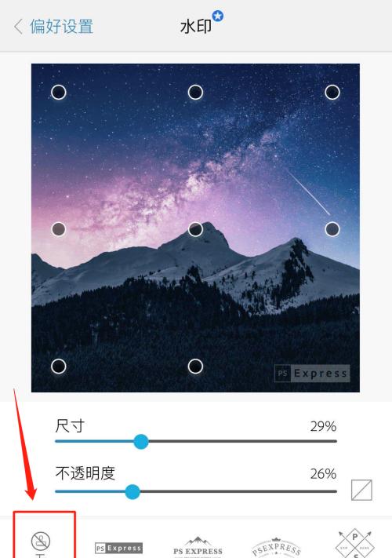Tap the back chevron arrow
Viewport: 392px width, 558px height.
click(19, 27)
